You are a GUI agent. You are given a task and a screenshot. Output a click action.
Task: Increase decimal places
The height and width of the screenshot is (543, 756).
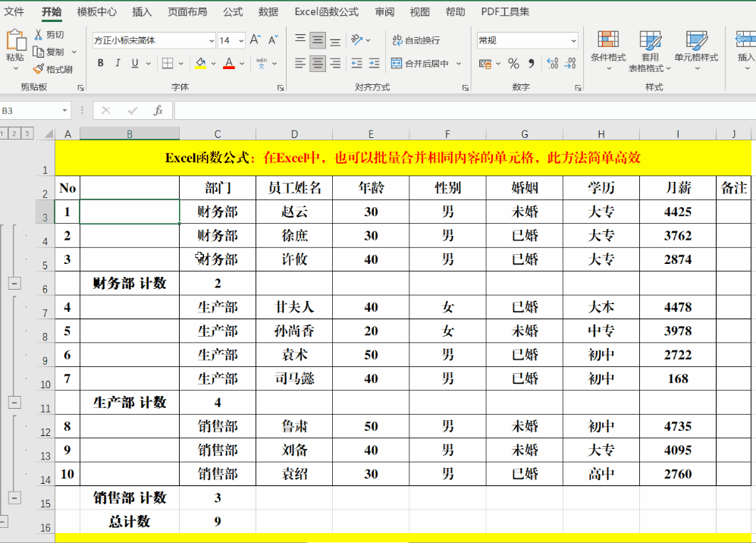coord(553,63)
